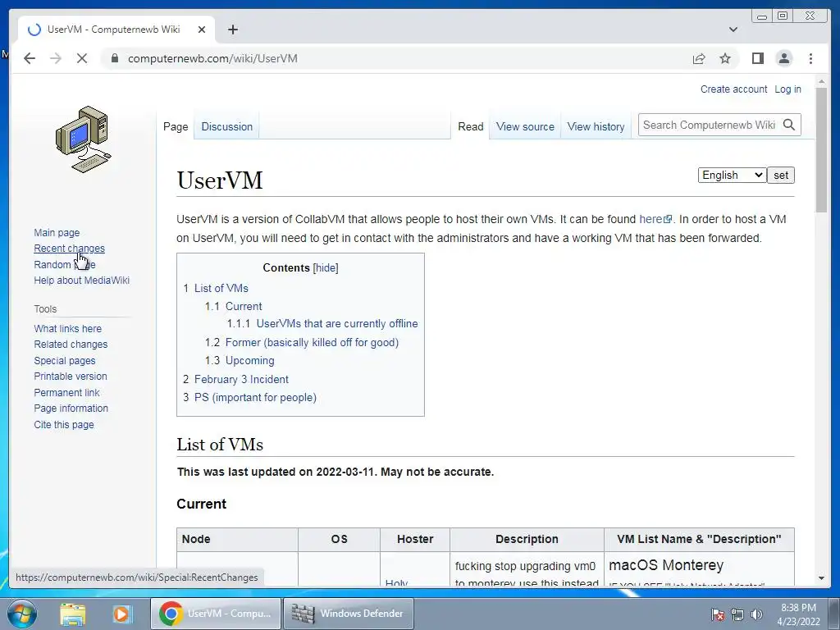This screenshot has height=630, width=840.
Task: Click the scrollbar up arrow
Action: (821, 82)
